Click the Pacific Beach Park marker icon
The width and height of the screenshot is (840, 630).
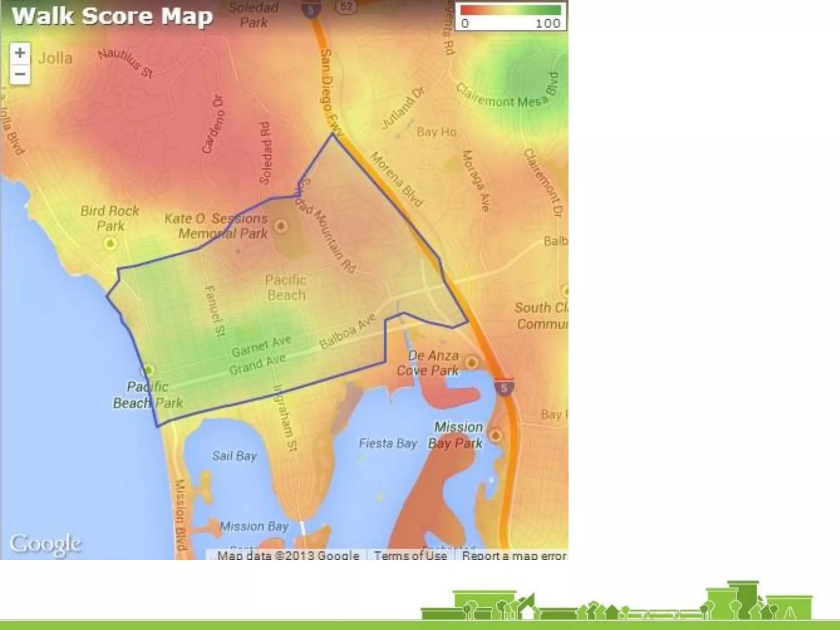tap(148, 371)
